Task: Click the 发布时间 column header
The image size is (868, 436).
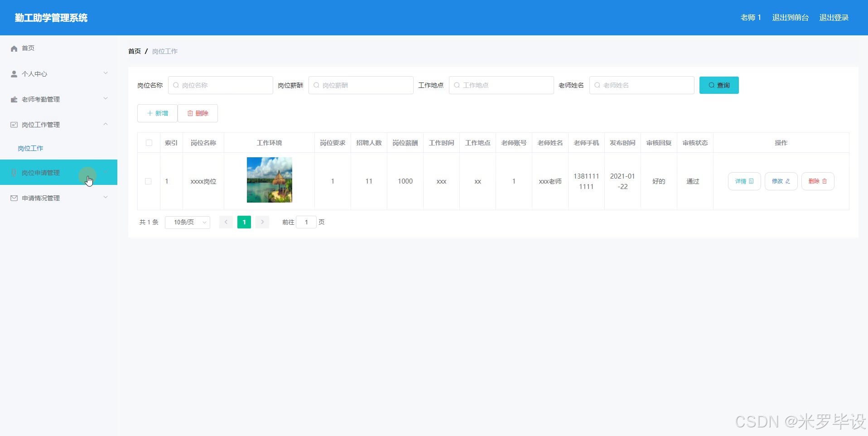Action: point(622,143)
